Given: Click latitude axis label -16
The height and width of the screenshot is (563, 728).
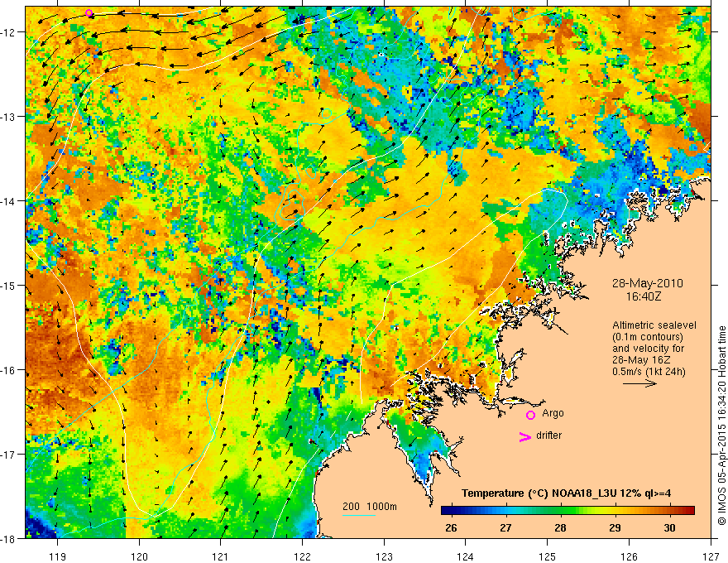Looking at the screenshot, I should click(9, 370).
